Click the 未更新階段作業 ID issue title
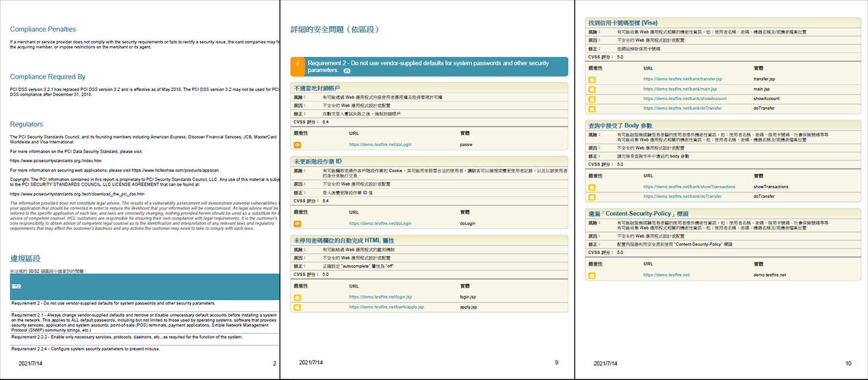The image size is (868, 380). pos(317,161)
